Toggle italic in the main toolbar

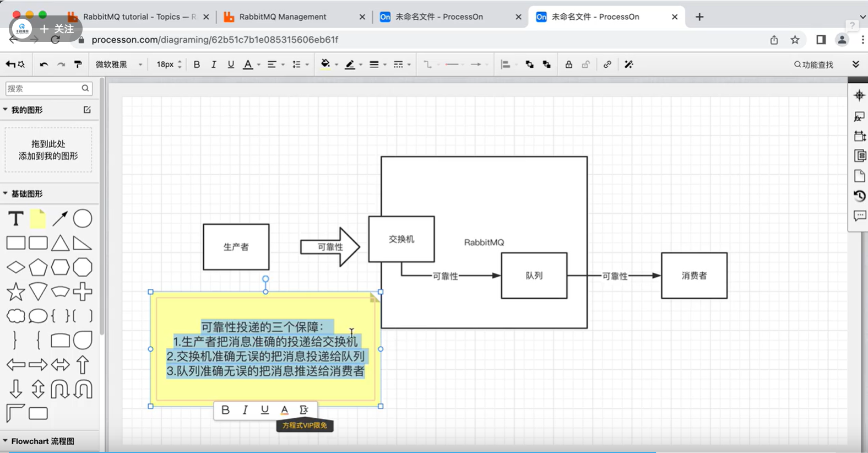214,64
